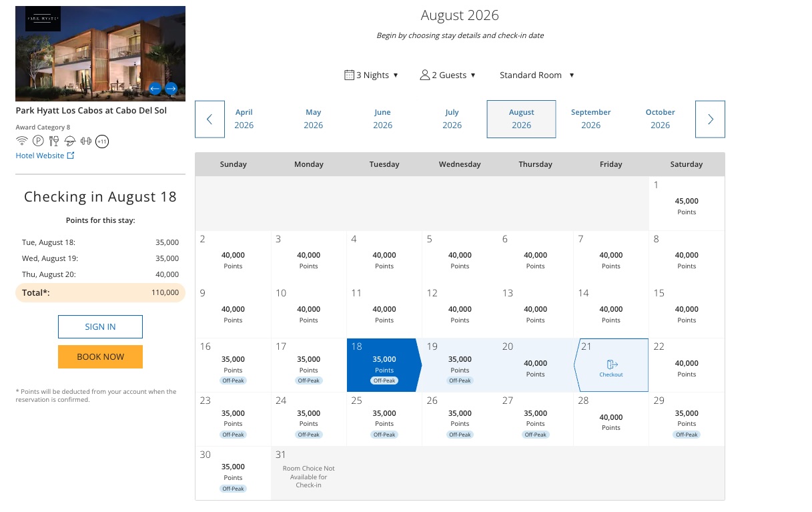Open the 3 Nights dropdown
The height and width of the screenshot is (512, 812).
tap(372, 75)
